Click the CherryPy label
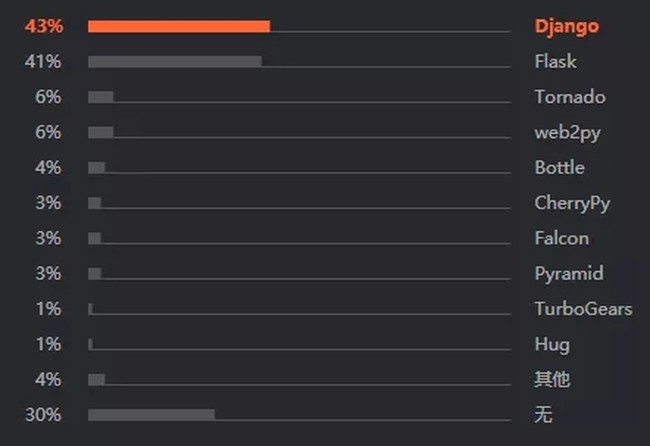Image resolution: width=650 pixels, height=446 pixels. [572, 204]
